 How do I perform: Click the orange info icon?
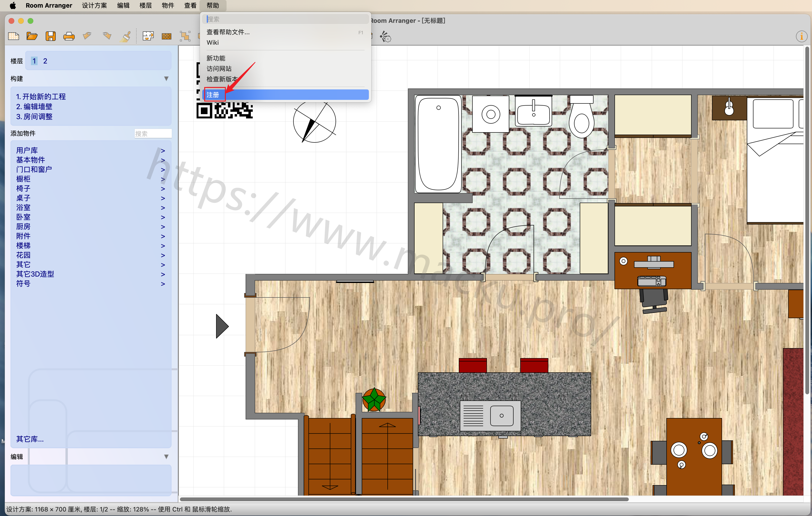pyautogui.click(x=802, y=36)
